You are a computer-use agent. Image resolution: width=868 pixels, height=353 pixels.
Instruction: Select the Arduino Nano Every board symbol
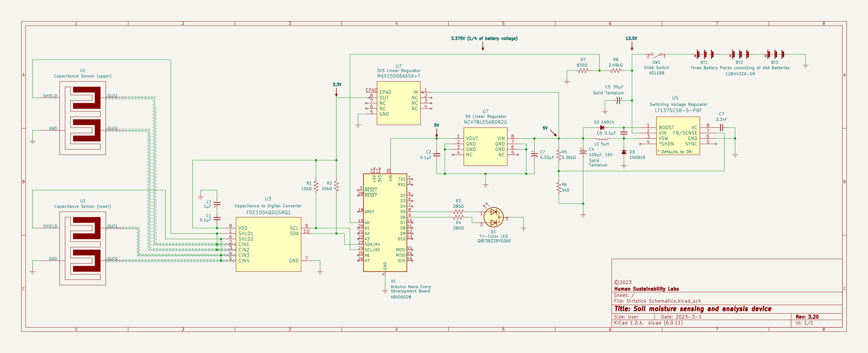click(385, 223)
